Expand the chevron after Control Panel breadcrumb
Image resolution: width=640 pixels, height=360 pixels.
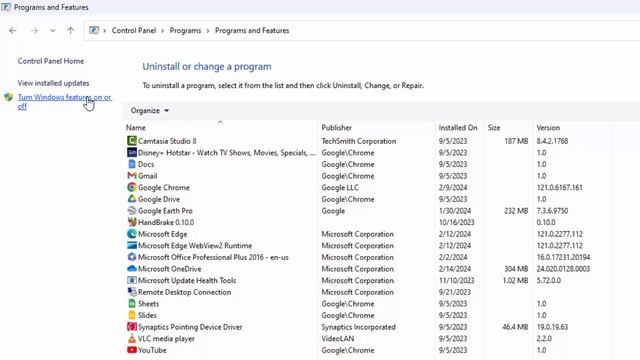(x=162, y=31)
